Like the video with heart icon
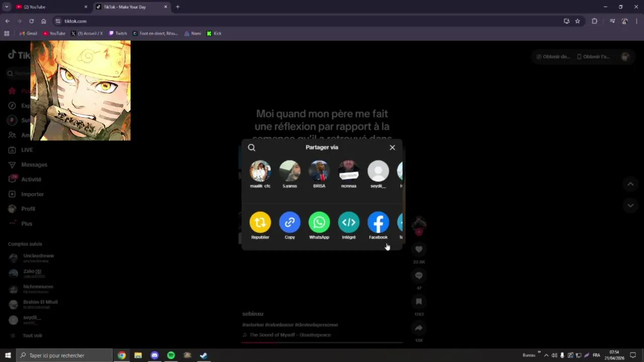 [419, 249]
